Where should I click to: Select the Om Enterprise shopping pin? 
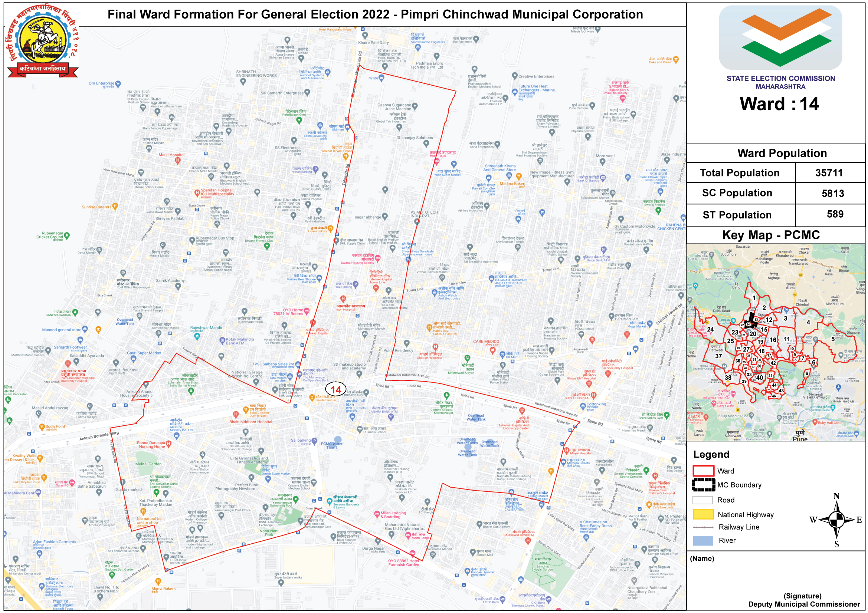118,83
